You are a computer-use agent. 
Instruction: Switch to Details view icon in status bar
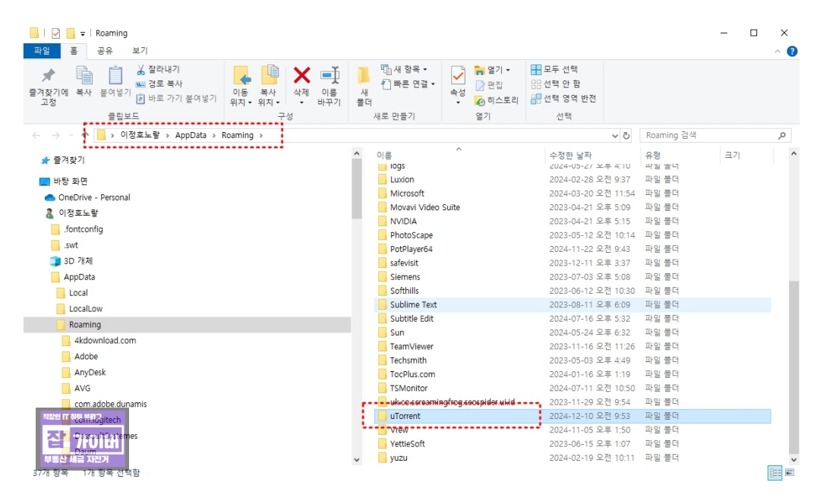[775, 472]
